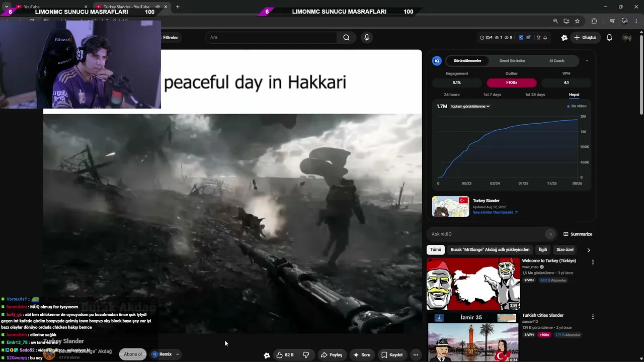644x362 pixels.
Task: Select the İlgili filter chip
Action: (543, 249)
